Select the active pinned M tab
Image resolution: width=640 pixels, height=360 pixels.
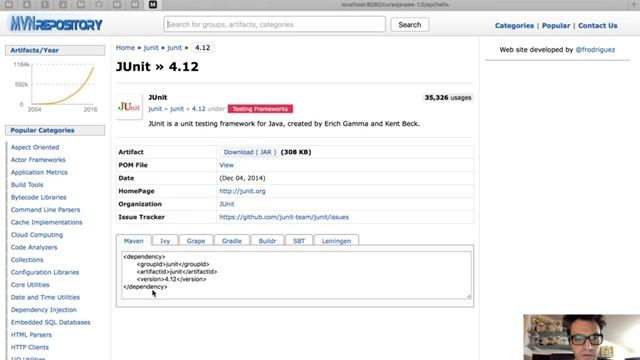153,4
